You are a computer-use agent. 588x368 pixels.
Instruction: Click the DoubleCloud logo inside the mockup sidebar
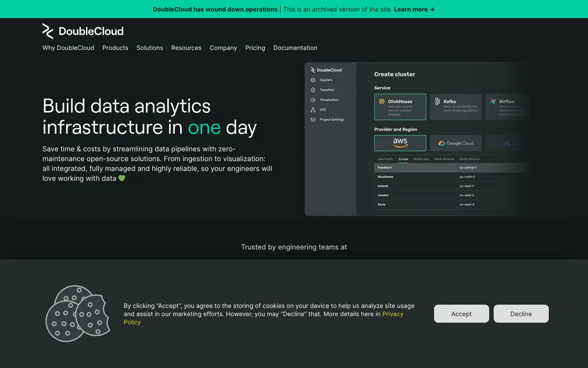(x=326, y=70)
